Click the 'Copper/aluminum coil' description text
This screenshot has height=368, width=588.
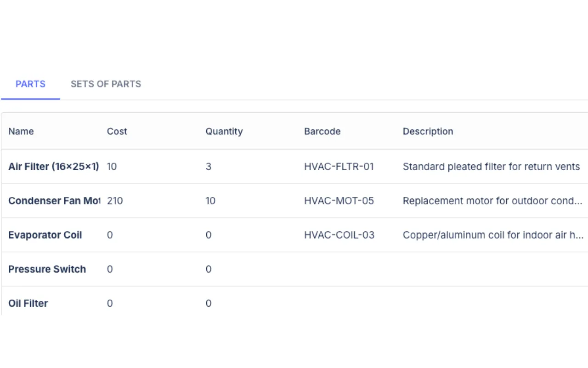point(492,235)
